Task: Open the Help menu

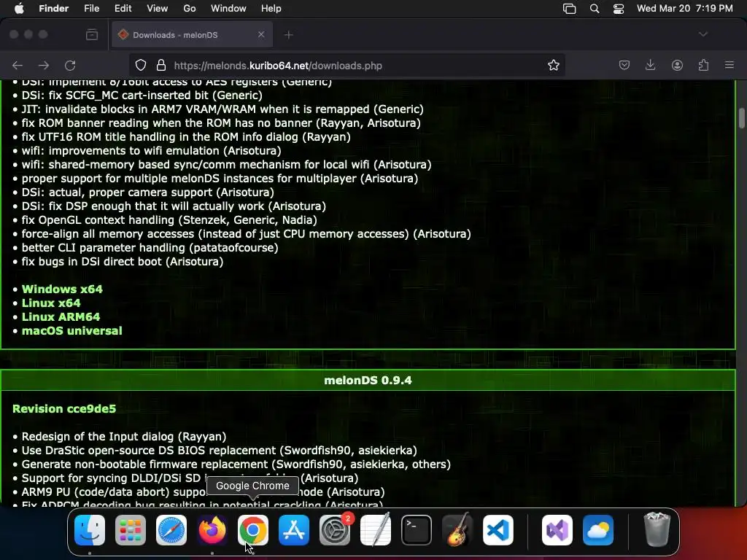Action: [271, 9]
